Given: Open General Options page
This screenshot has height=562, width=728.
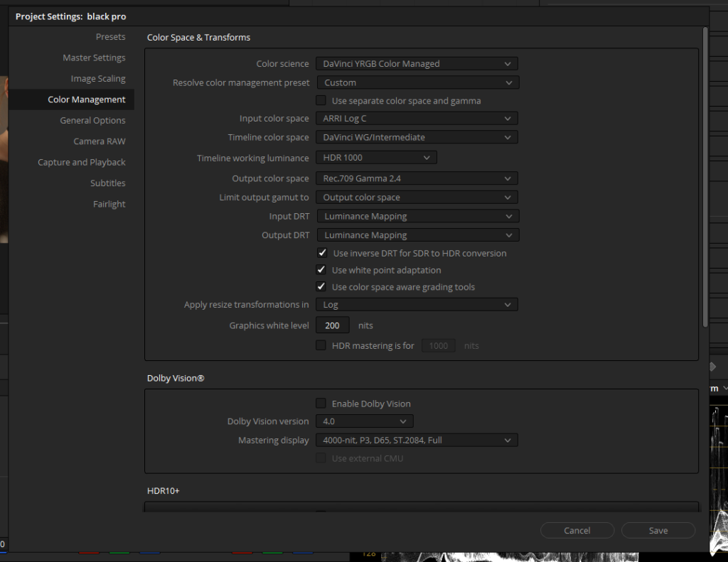Looking at the screenshot, I should (x=92, y=120).
